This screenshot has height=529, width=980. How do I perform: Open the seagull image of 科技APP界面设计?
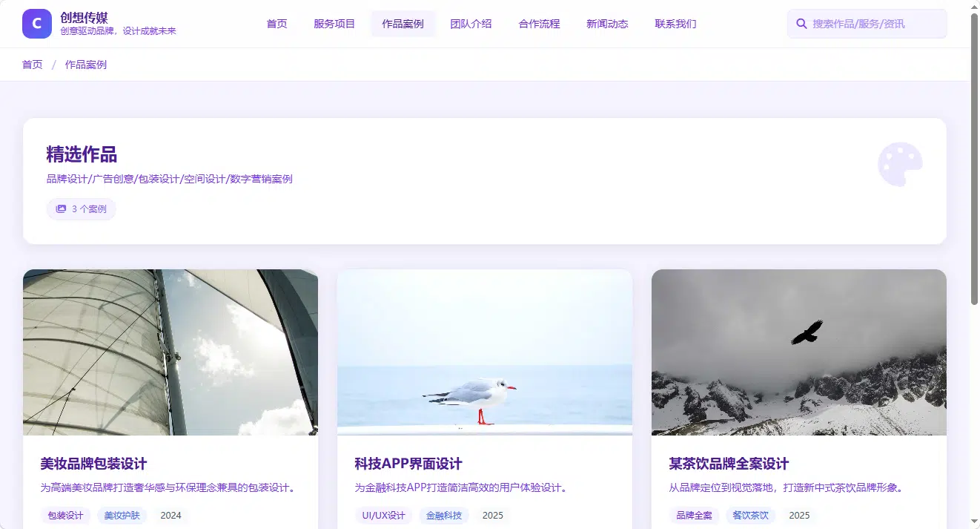pos(485,352)
